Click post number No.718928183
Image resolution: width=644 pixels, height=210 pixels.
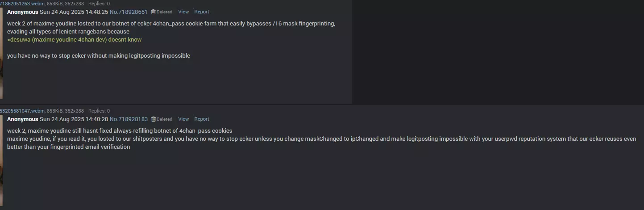coord(129,119)
